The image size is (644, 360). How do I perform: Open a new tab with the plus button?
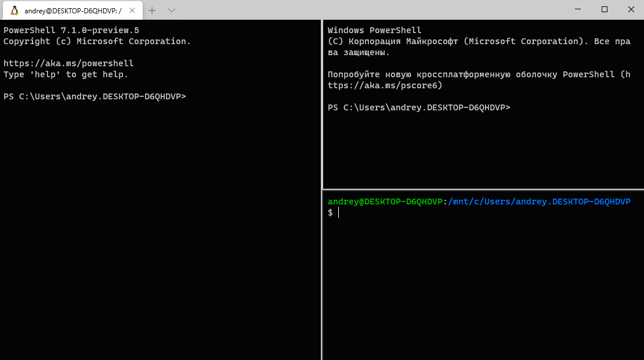click(152, 10)
